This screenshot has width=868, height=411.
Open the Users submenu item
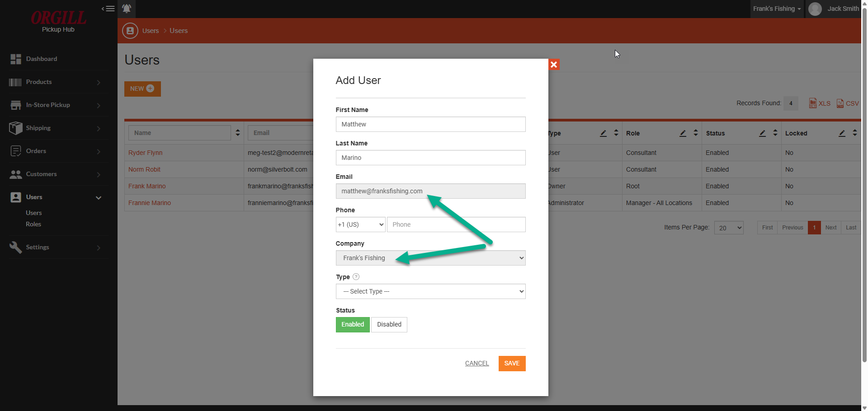click(33, 213)
